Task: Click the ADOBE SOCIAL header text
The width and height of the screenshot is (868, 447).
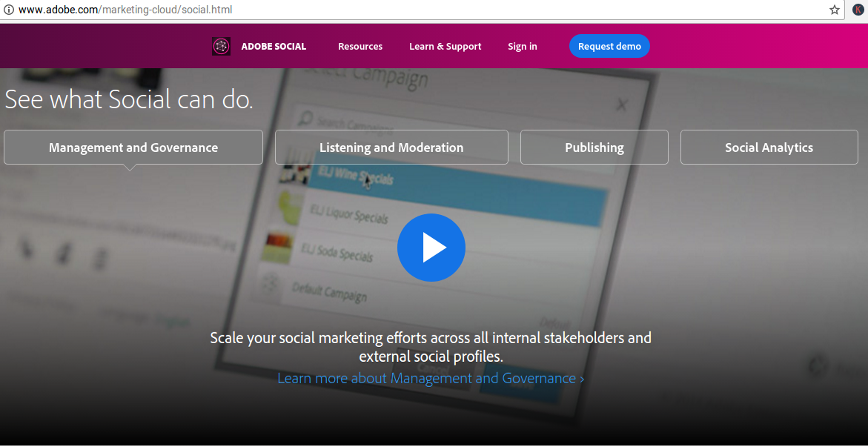Action: pyautogui.click(x=274, y=46)
